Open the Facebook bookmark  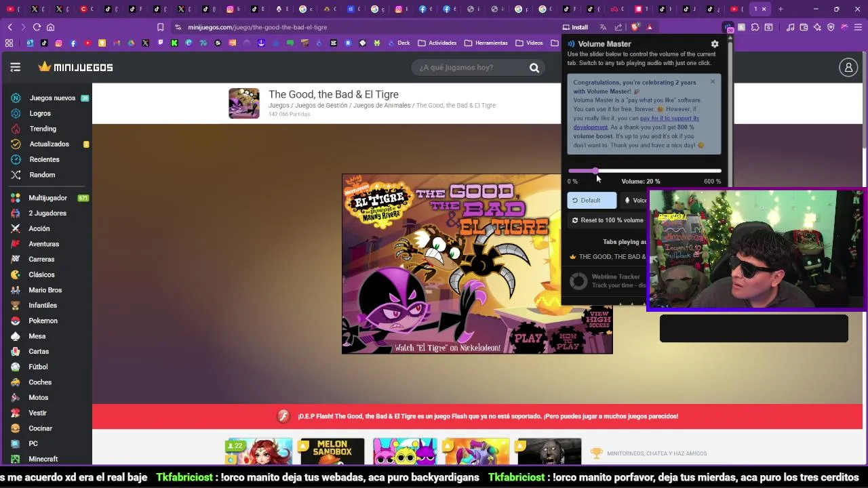tap(73, 43)
